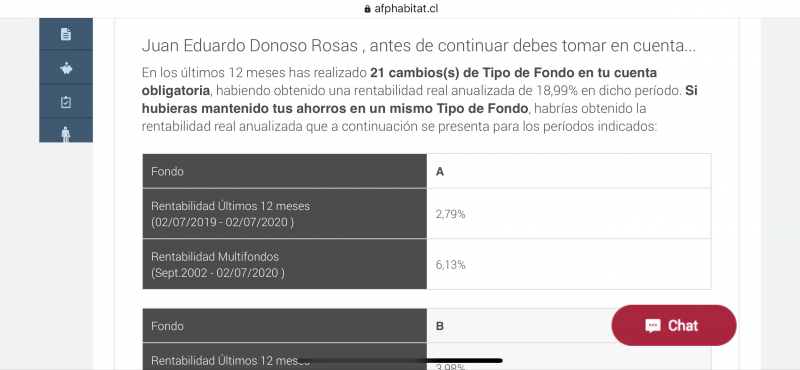Open the document icon in sidebar

click(66, 34)
